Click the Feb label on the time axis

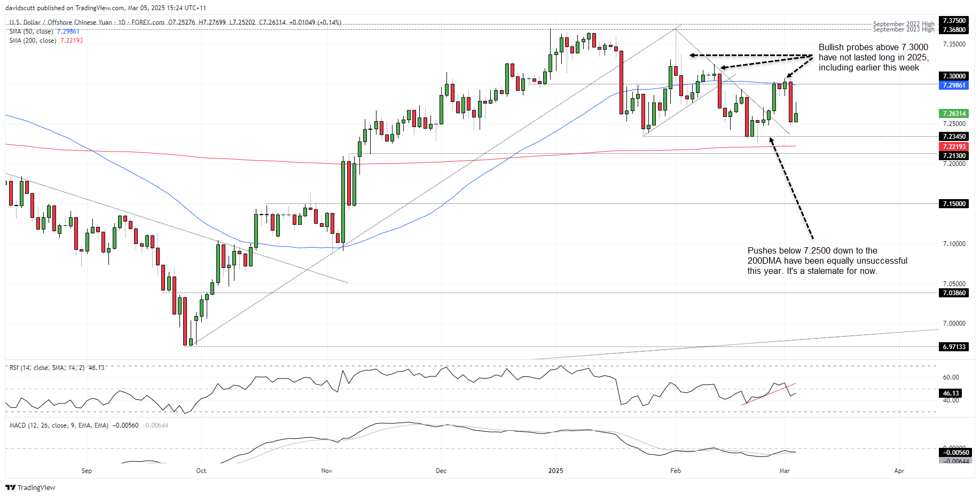(676, 471)
